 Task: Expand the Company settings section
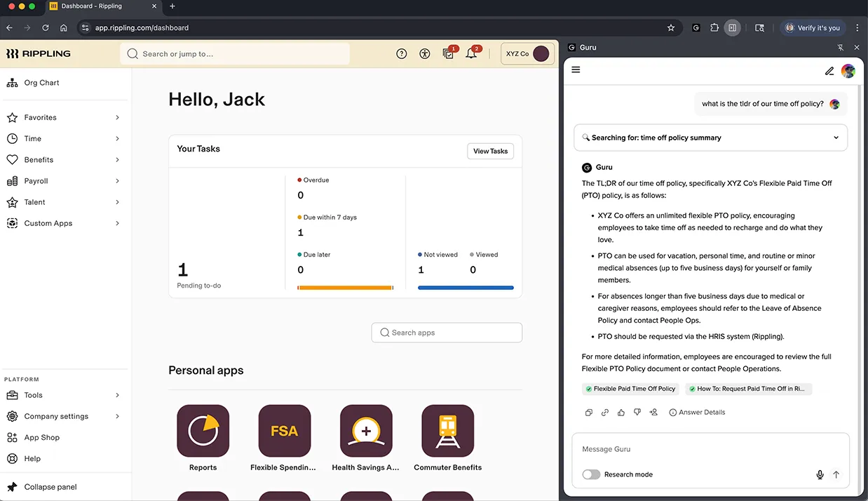coord(63,416)
